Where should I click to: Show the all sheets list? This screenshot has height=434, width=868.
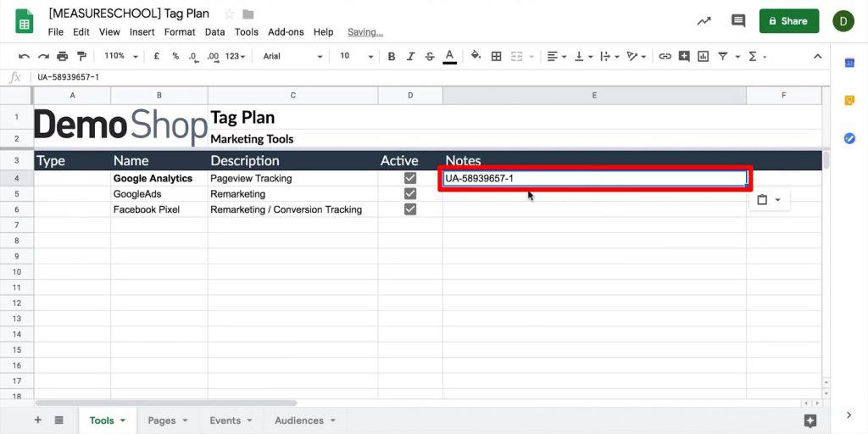click(x=58, y=420)
